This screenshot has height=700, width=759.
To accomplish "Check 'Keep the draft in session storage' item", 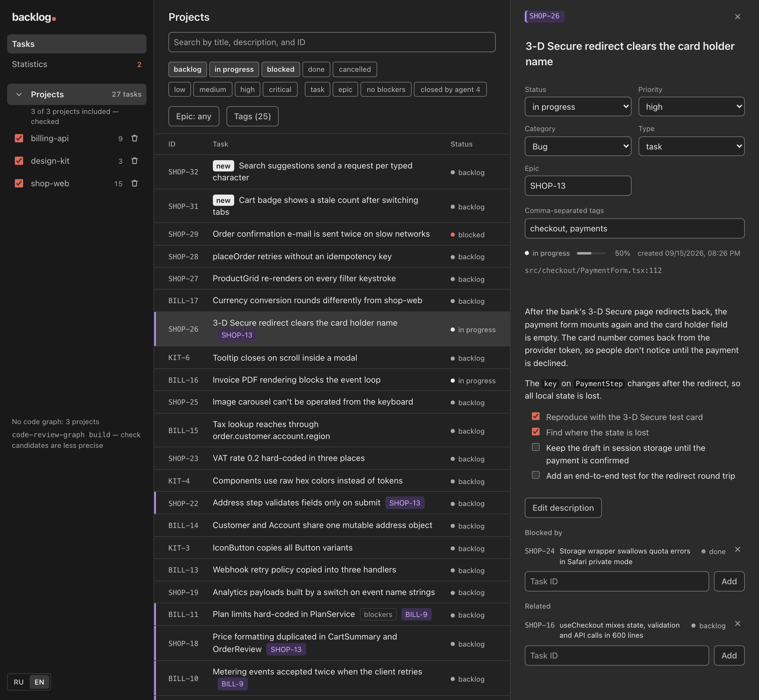I will [x=535, y=447].
